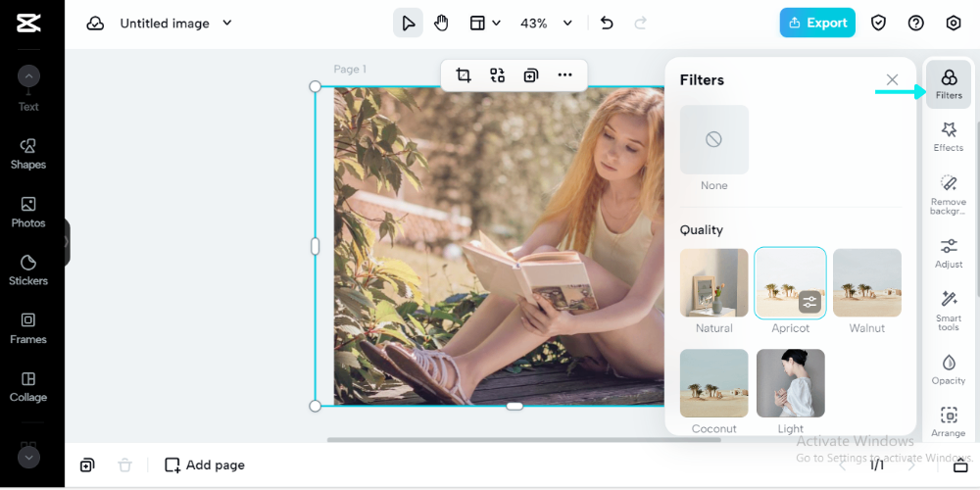Close the Filters panel
Screen dimensions: 980x490
point(892,79)
